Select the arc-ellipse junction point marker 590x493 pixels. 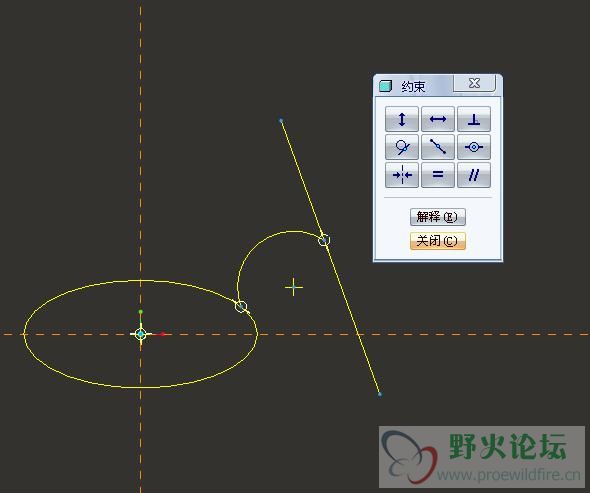241,306
